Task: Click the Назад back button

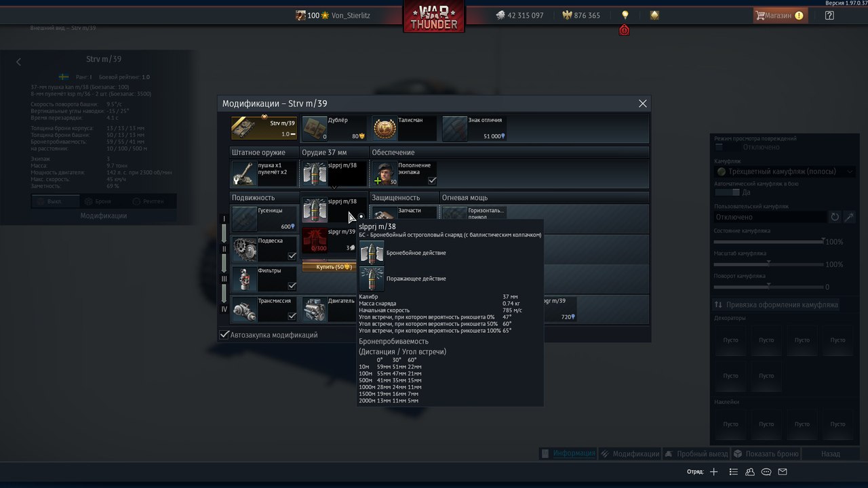Action: tap(830, 453)
